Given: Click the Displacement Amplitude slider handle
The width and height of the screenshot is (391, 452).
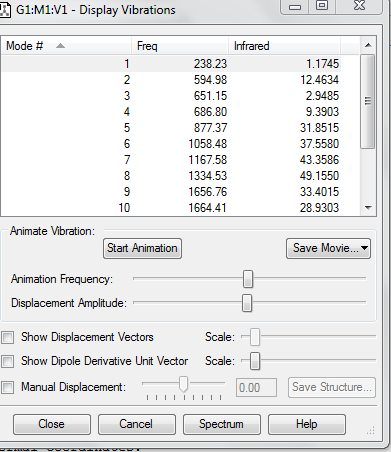Looking at the screenshot, I should coord(247,303).
